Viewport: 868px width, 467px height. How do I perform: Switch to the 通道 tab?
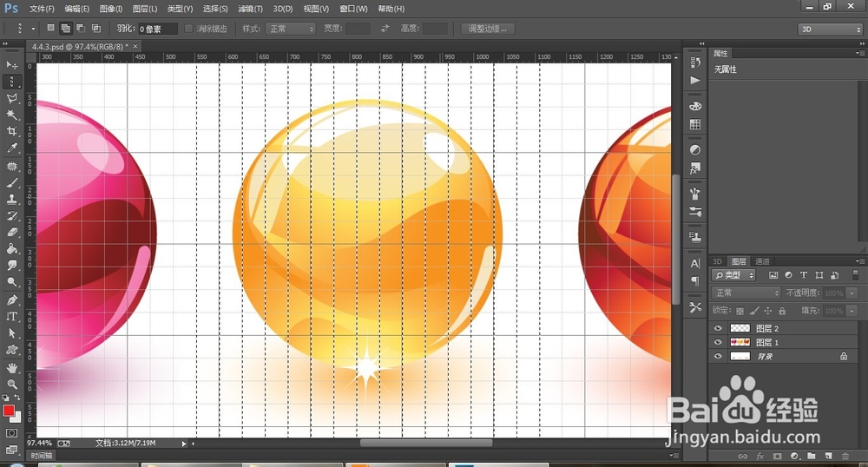[762, 262]
